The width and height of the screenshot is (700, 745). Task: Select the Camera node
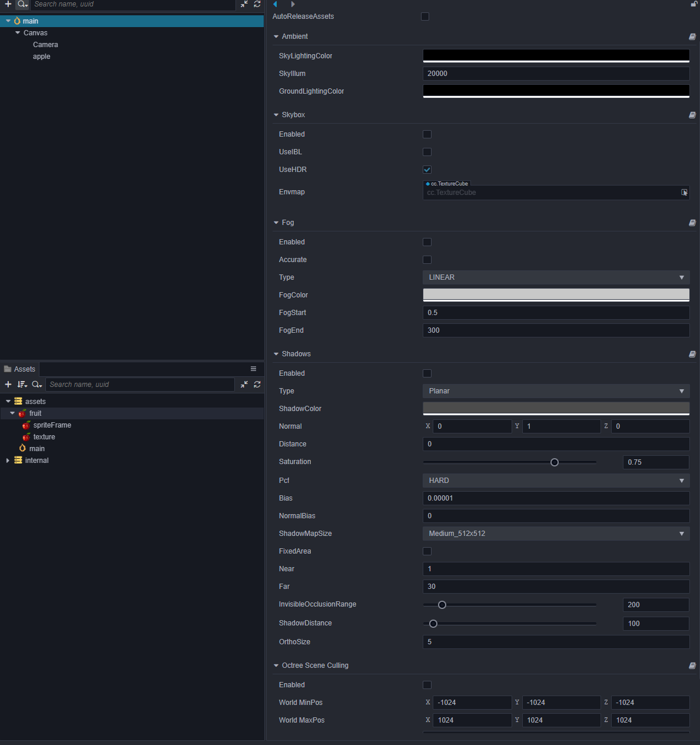point(45,45)
